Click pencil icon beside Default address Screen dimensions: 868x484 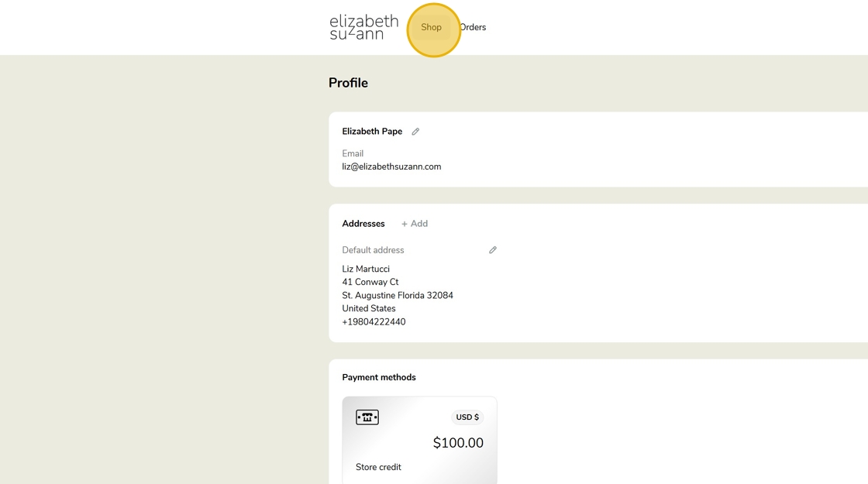point(493,250)
